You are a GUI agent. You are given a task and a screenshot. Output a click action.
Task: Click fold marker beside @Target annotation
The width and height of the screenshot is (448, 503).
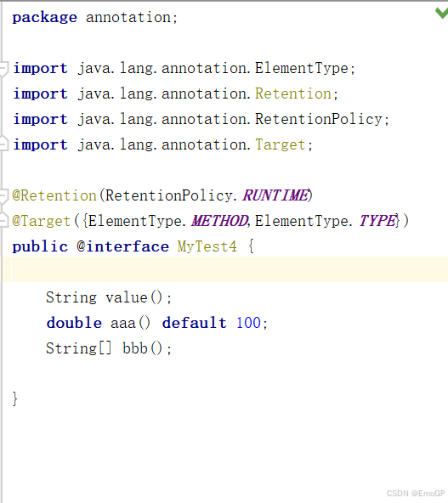3,220
